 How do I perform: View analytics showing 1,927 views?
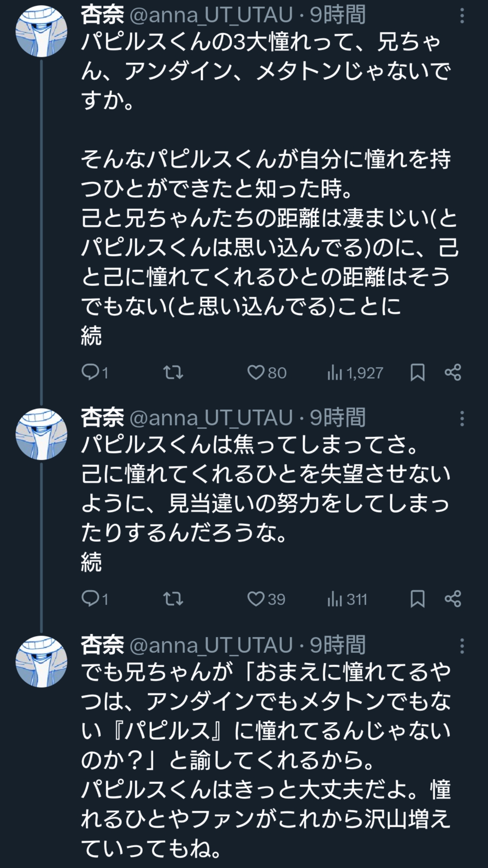(x=355, y=373)
